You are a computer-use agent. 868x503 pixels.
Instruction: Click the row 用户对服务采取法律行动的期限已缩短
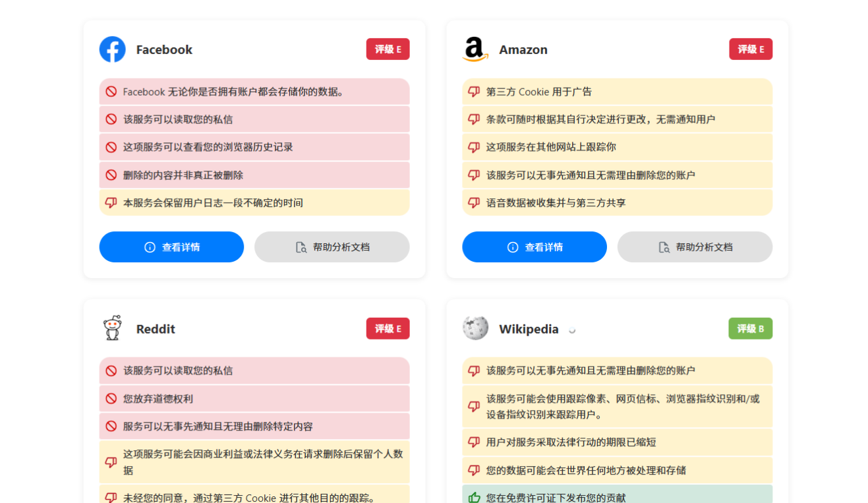[x=618, y=442]
